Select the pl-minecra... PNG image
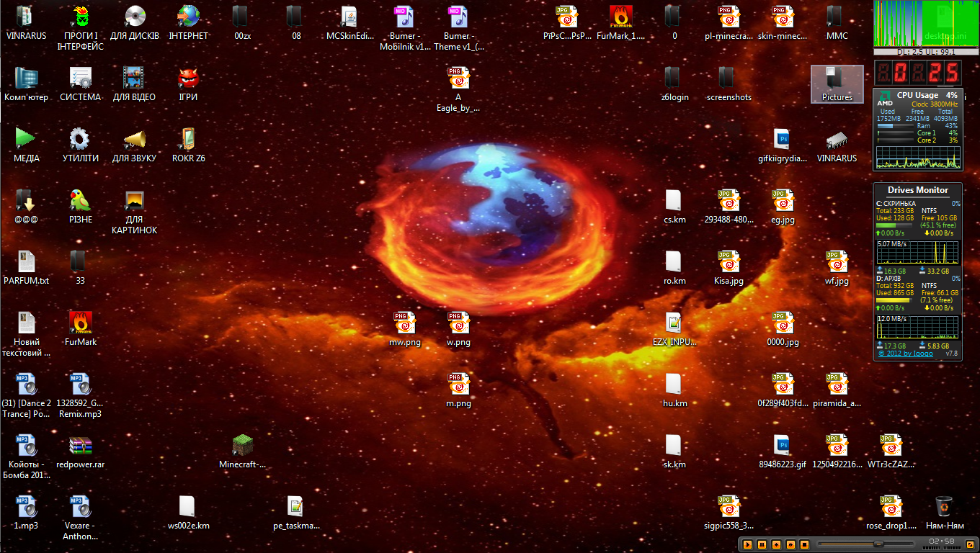This screenshot has height=553, width=980. (729, 23)
